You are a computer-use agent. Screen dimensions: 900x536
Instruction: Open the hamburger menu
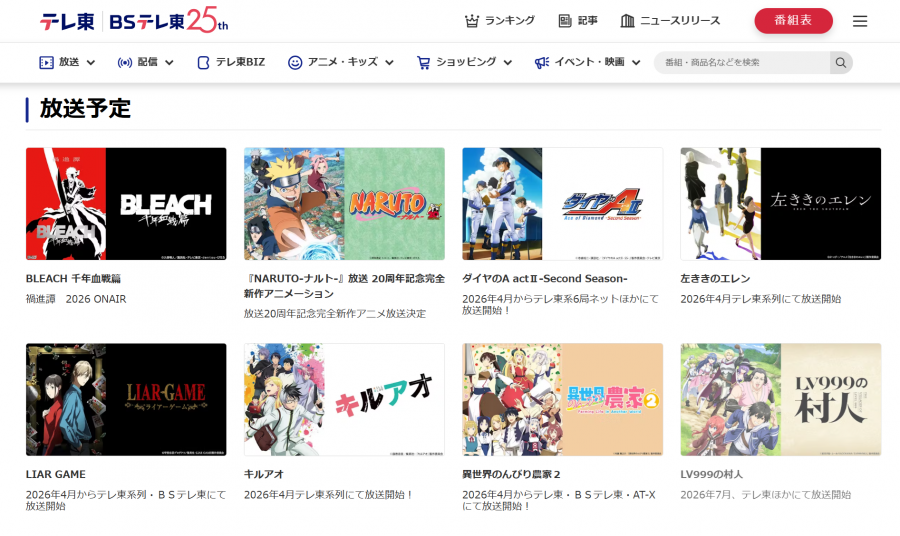(860, 21)
